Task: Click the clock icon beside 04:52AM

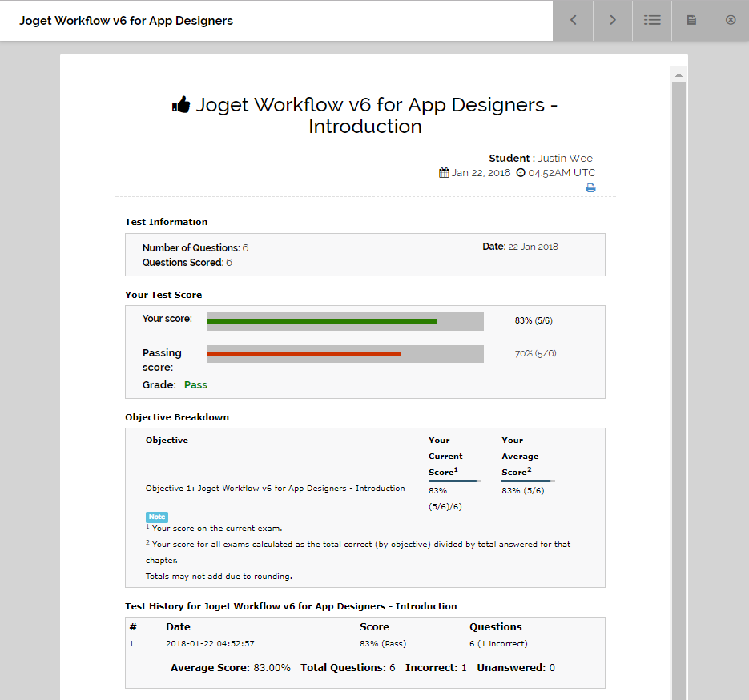Action: click(521, 172)
